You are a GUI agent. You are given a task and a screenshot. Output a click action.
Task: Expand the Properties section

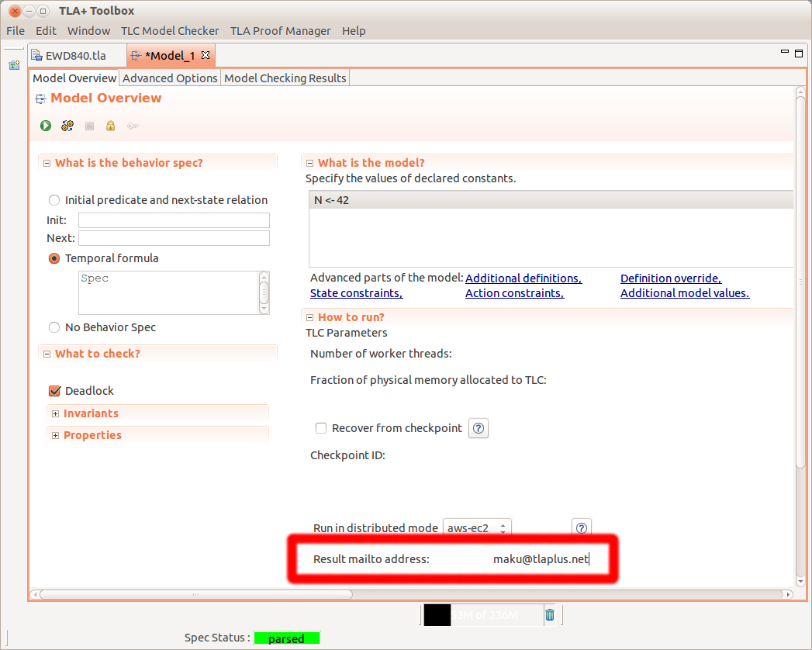pos(56,436)
